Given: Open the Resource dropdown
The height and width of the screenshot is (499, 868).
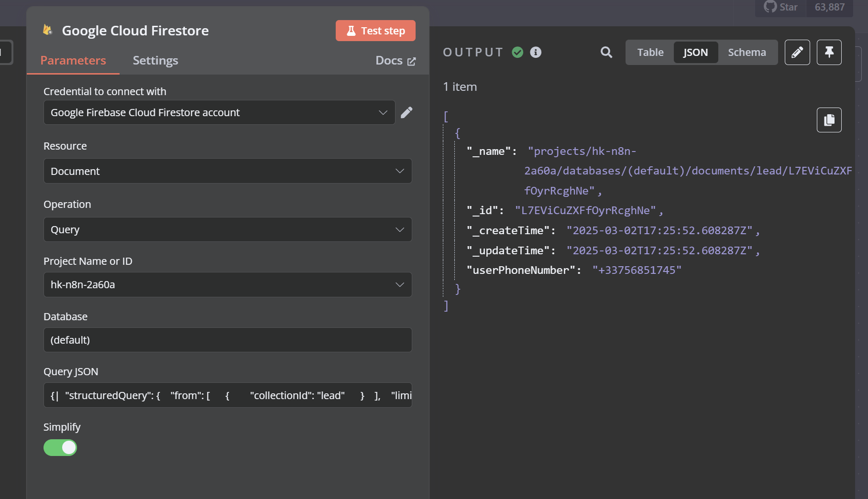Looking at the screenshot, I should point(228,171).
